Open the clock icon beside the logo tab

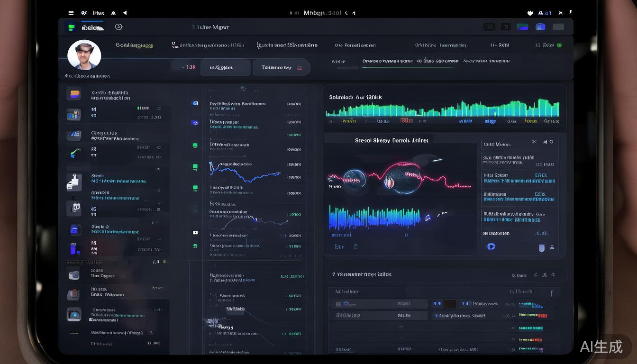pyautogui.click(x=119, y=27)
